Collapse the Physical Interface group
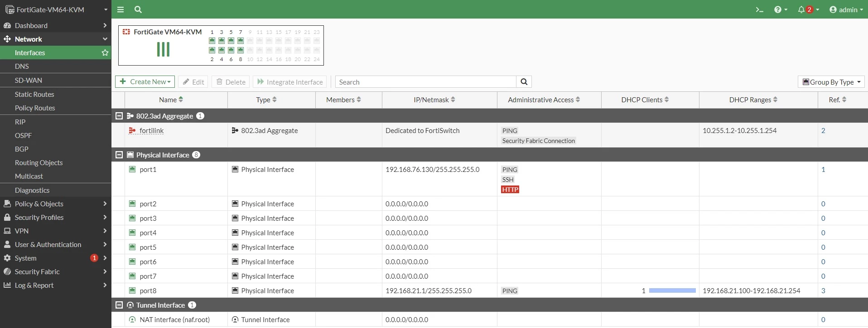868x328 pixels. (x=119, y=155)
